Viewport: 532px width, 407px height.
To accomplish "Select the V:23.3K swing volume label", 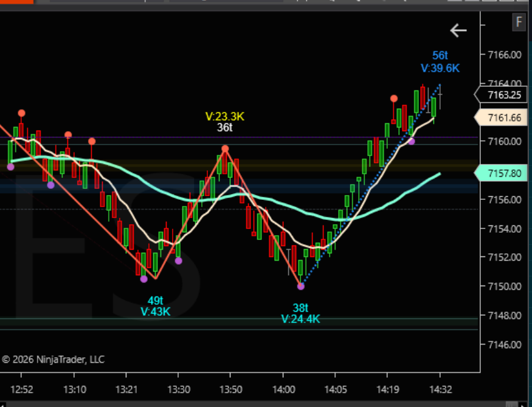I will (x=224, y=117).
